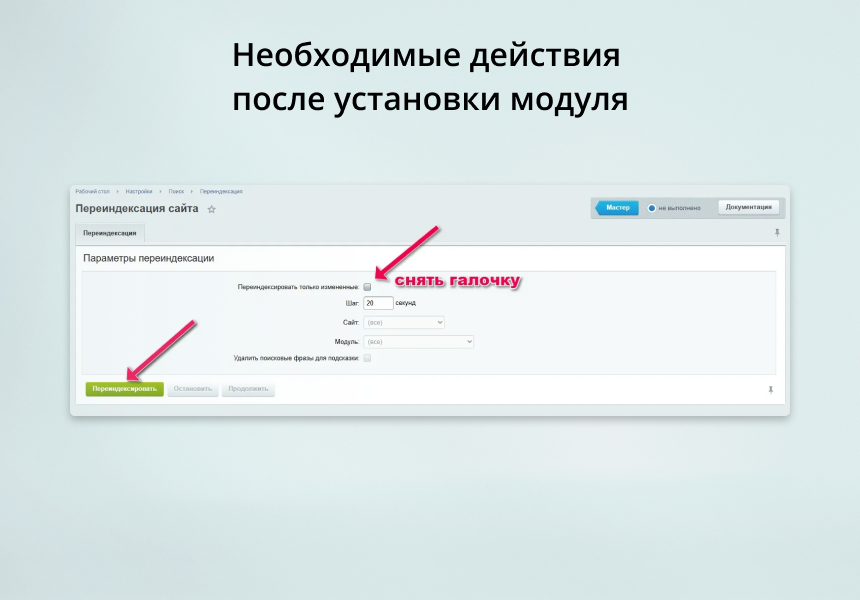This screenshot has height=600, width=860.
Task: Click the 'Продолжить' button
Action: (247, 389)
